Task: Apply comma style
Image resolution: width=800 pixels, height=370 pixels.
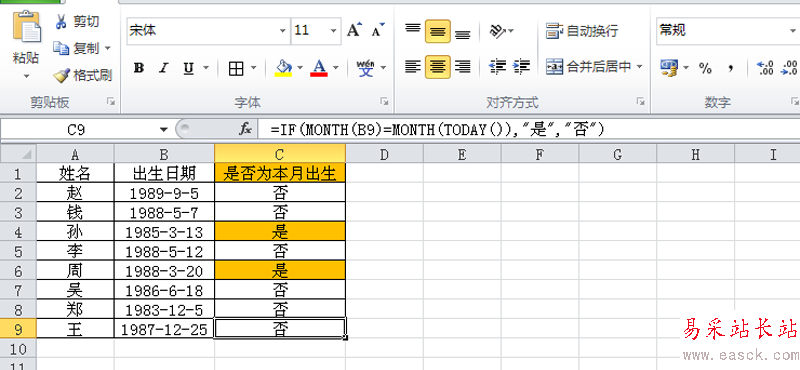Action: 731,68
